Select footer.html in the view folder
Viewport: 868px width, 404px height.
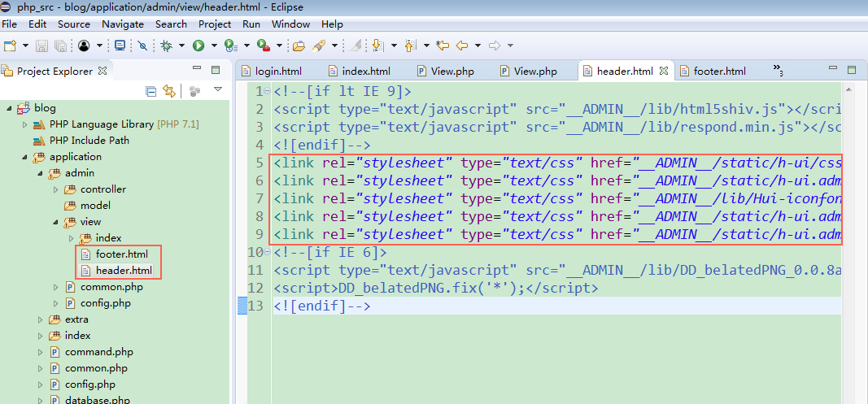(x=115, y=254)
